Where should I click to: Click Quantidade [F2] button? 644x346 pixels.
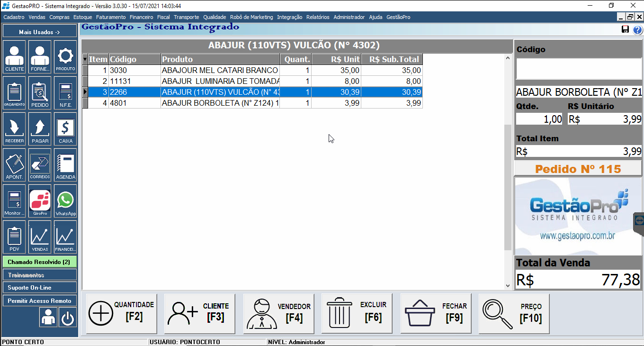(x=122, y=314)
